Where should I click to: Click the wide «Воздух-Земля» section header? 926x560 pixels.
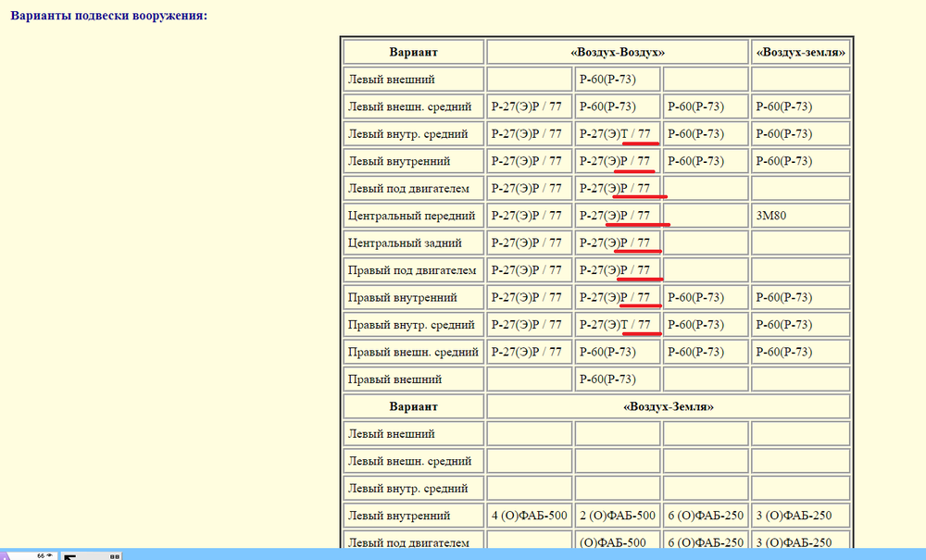(x=669, y=406)
